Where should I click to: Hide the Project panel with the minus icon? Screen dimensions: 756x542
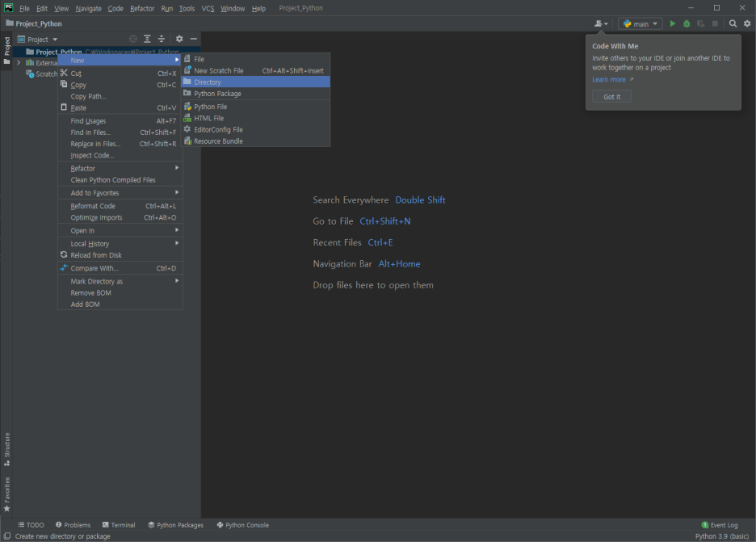pyautogui.click(x=193, y=39)
